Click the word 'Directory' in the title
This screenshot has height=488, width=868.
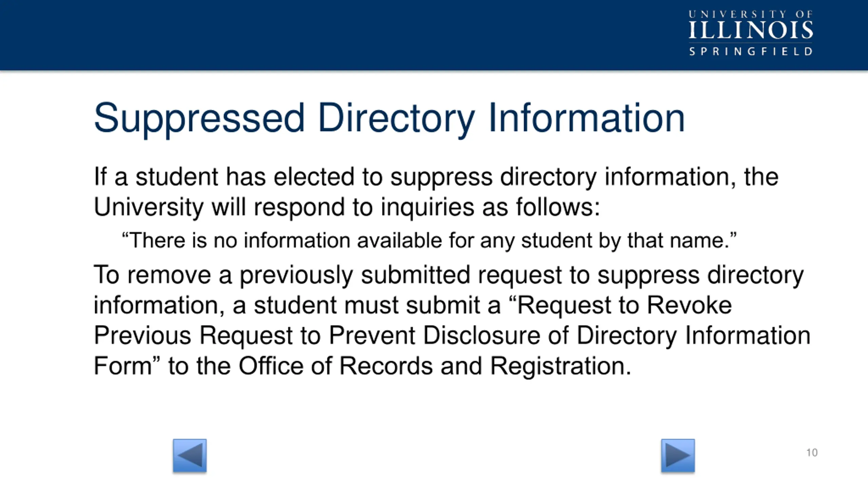coord(396,119)
